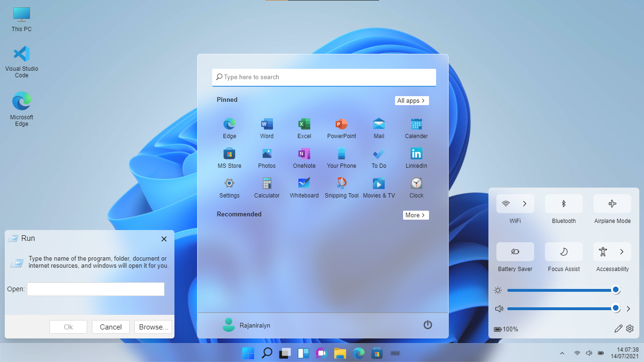Toggle Bluetooth off
644x362 pixels.
(563, 204)
